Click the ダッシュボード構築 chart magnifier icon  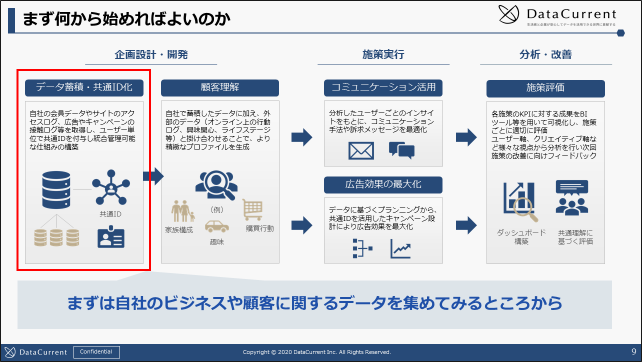pos(520,201)
